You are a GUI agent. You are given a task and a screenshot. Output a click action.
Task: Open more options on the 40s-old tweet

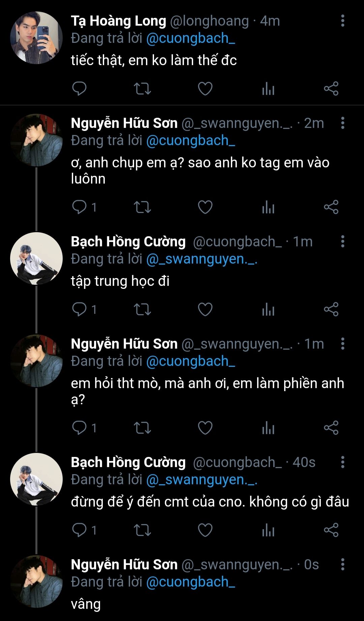(342, 462)
